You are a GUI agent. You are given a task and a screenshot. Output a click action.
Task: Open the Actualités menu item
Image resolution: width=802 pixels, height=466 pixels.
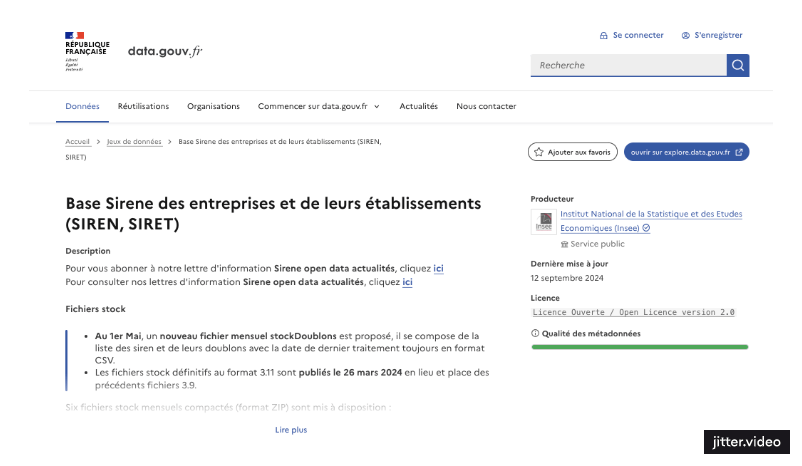click(x=418, y=106)
